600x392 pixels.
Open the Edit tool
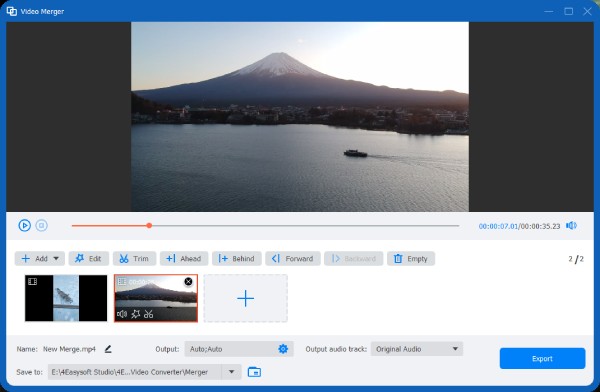click(89, 258)
